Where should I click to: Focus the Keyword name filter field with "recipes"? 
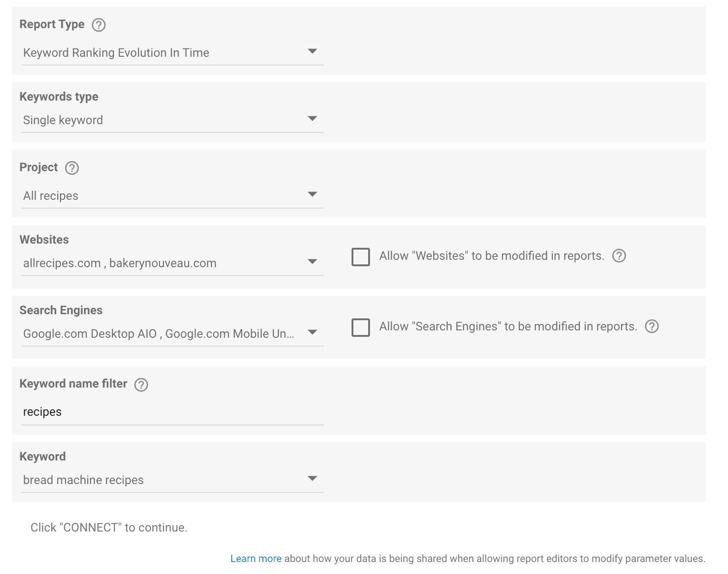(x=173, y=412)
